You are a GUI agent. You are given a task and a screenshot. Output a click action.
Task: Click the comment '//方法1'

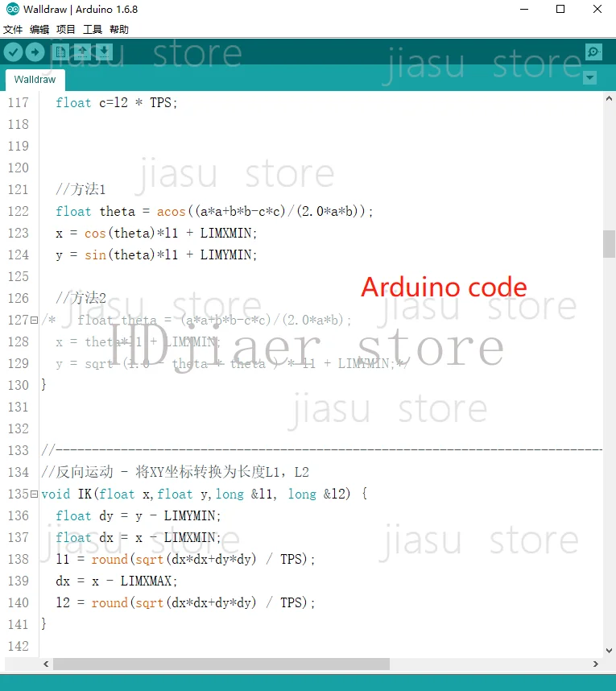(x=81, y=189)
